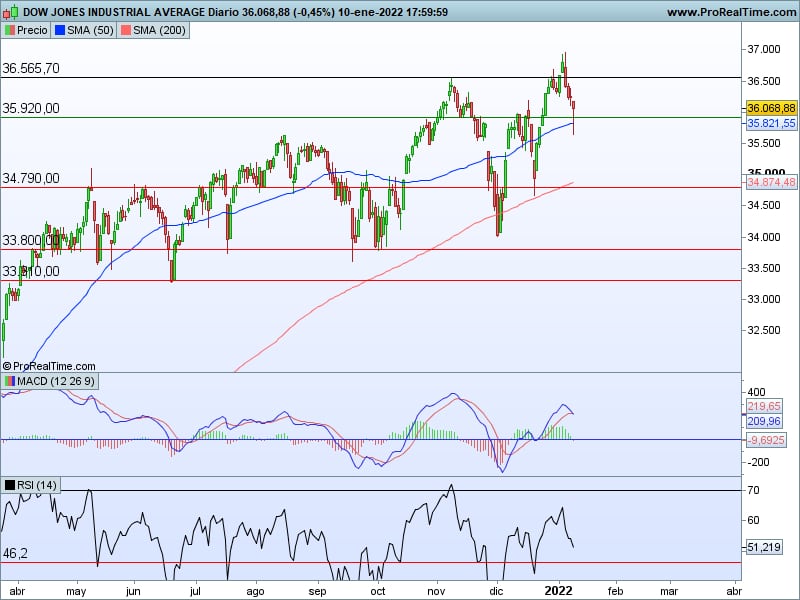Click the nov month label on time axis
Screen dimensions: 800x600
[x=436, y=591]
